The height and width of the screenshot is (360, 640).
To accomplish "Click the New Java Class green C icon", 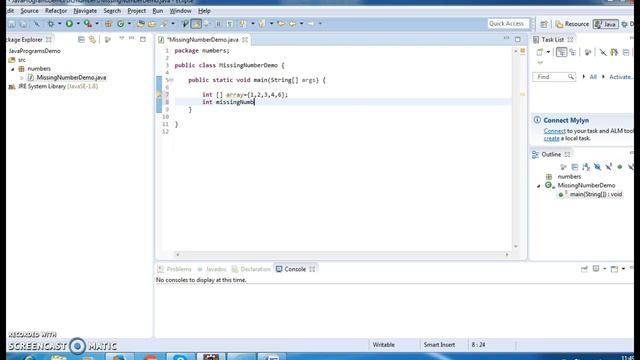I will (x=120, y=24).
